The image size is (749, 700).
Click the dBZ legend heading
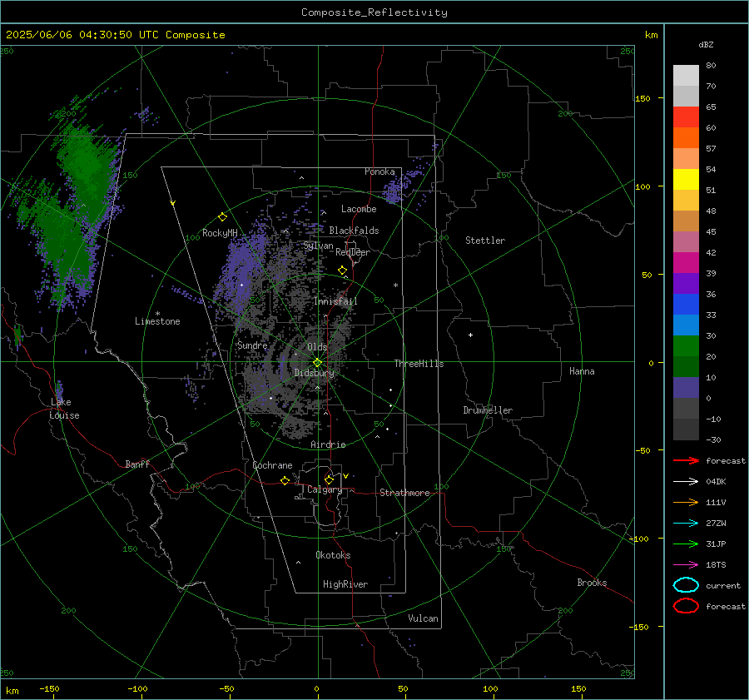tap(706, 45)
